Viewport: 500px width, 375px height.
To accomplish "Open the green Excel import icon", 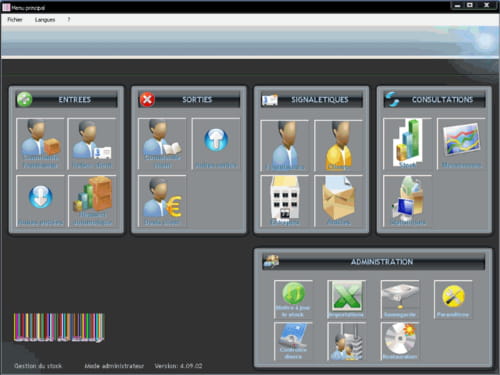I will [x=347, y=299].
